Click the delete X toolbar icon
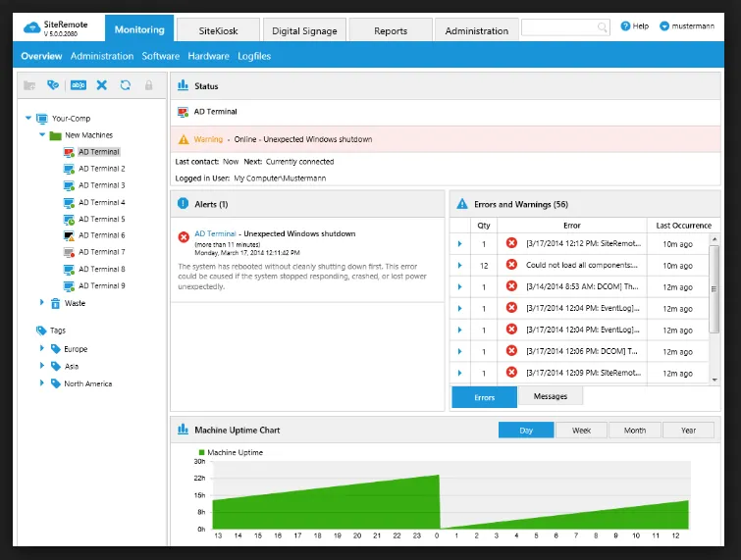 tap(102, 85)
